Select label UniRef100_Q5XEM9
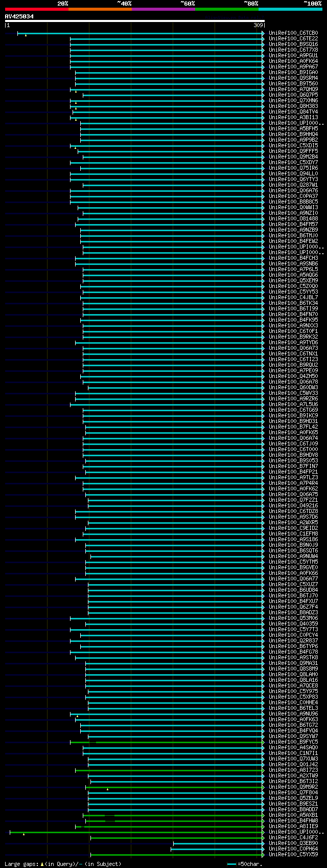The height and width of the screenshot is (868, 327). (293, 281)
